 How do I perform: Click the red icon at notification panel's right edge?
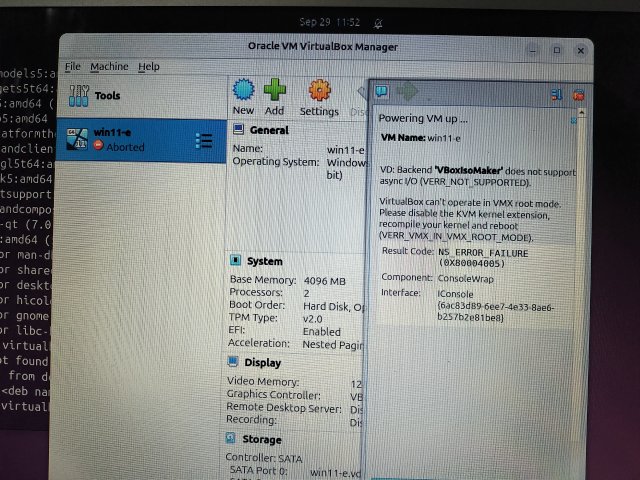pyautogui.click(x=579, y=95)
